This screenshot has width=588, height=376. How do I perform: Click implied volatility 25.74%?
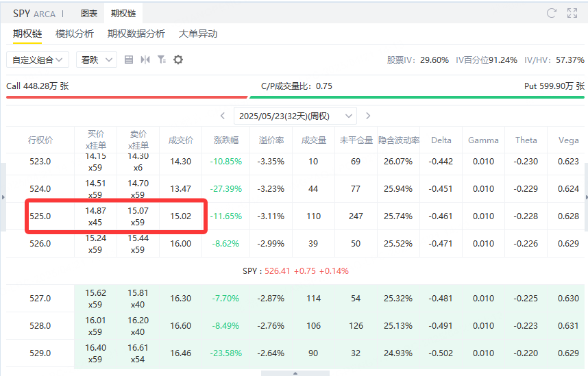pos(398,216)
